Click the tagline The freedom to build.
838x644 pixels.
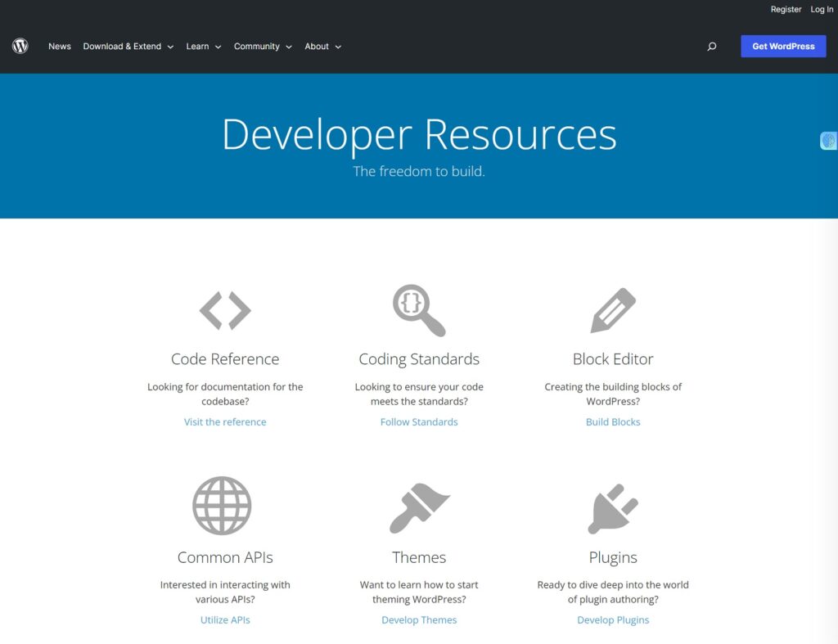(419, 171)
